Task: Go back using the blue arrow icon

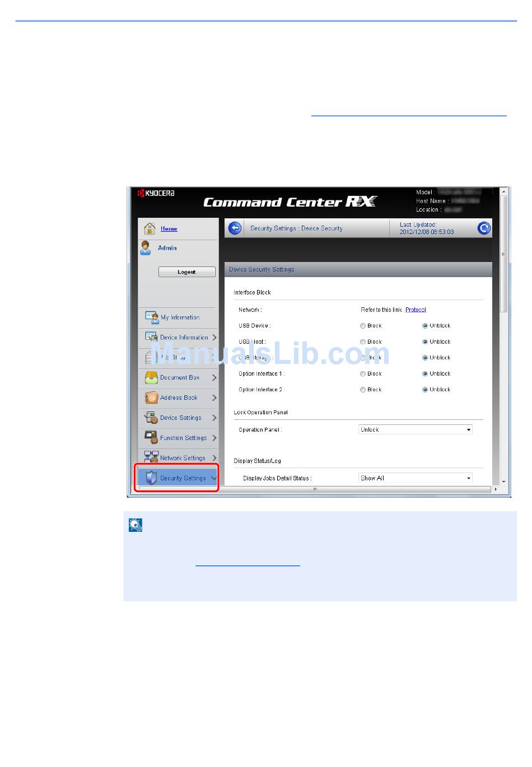Action: coord(235,228)
